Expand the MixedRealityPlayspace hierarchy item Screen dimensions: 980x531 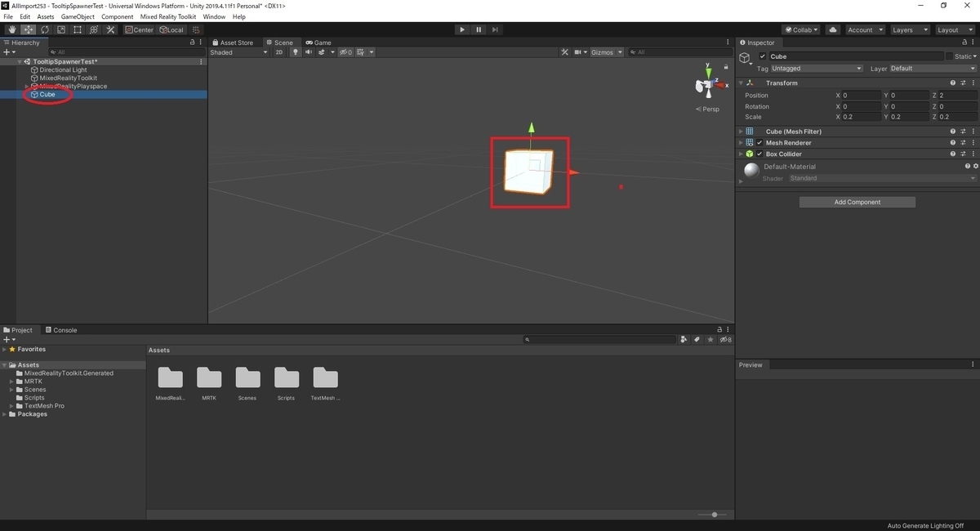click(x=27, y=86)
